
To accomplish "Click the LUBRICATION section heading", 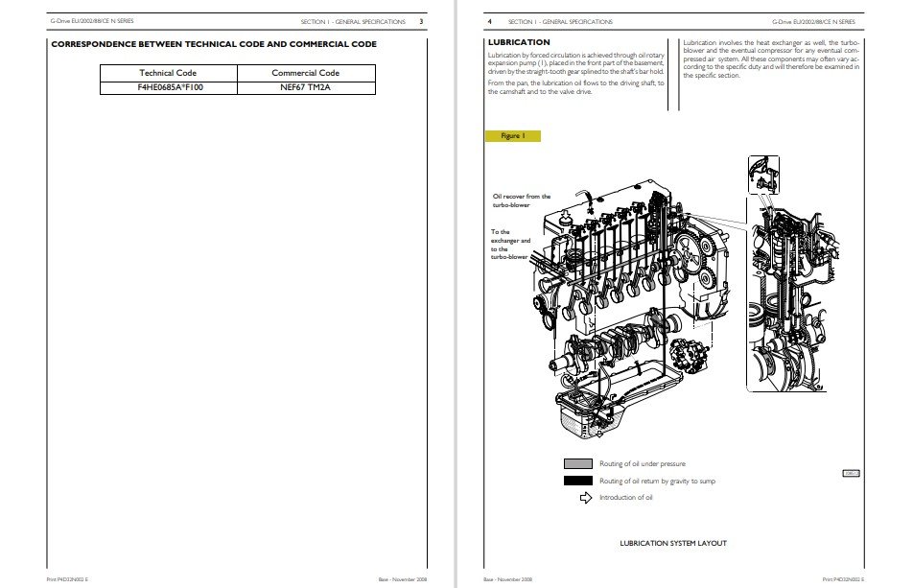I will tap(519, 42).
